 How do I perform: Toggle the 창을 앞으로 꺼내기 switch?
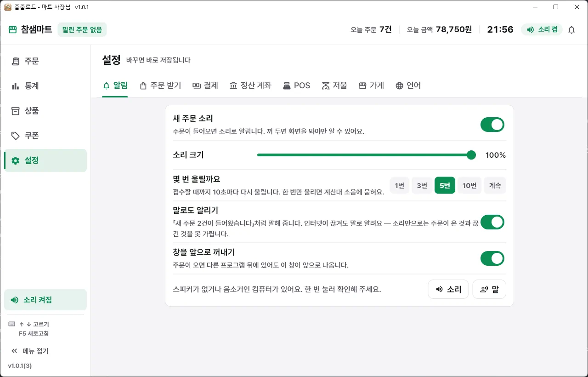[492, 258]
